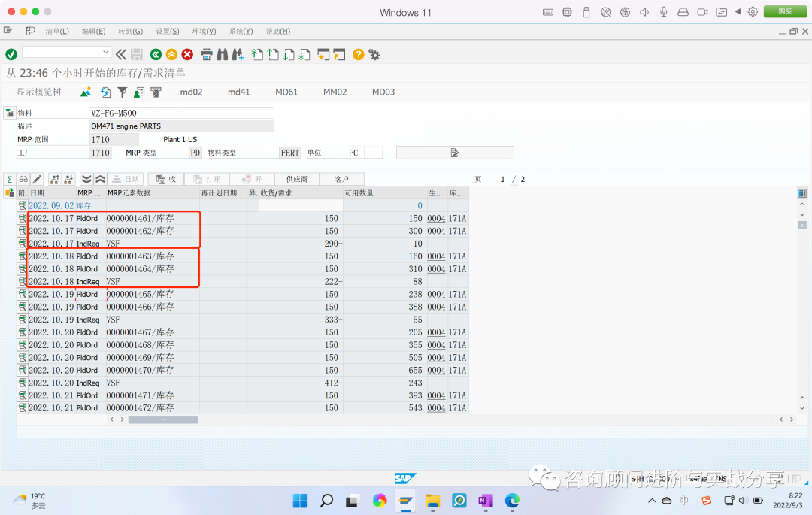Open the yellow Help question icon

358,54
